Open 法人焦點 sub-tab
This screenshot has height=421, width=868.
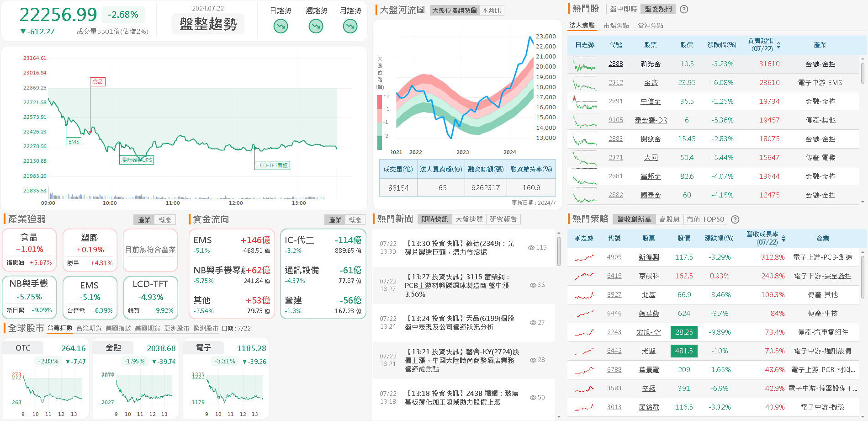pos(582,26)
